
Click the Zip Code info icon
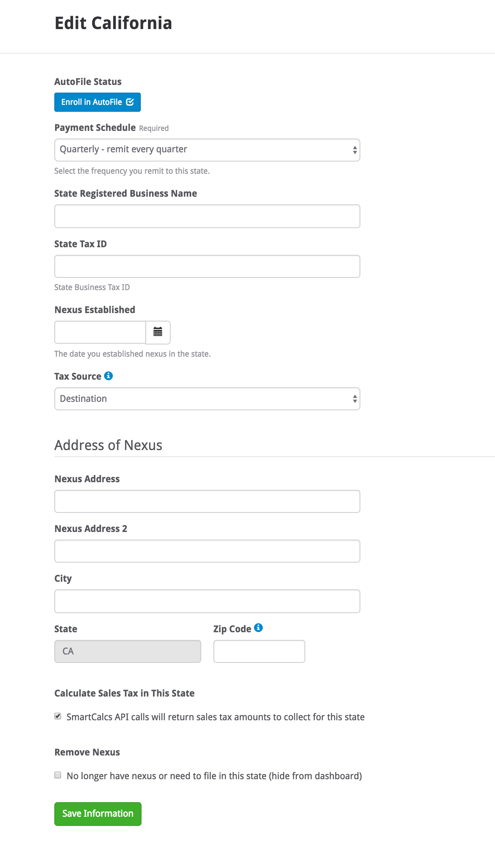pyautogui.click(x=259, y=628)
